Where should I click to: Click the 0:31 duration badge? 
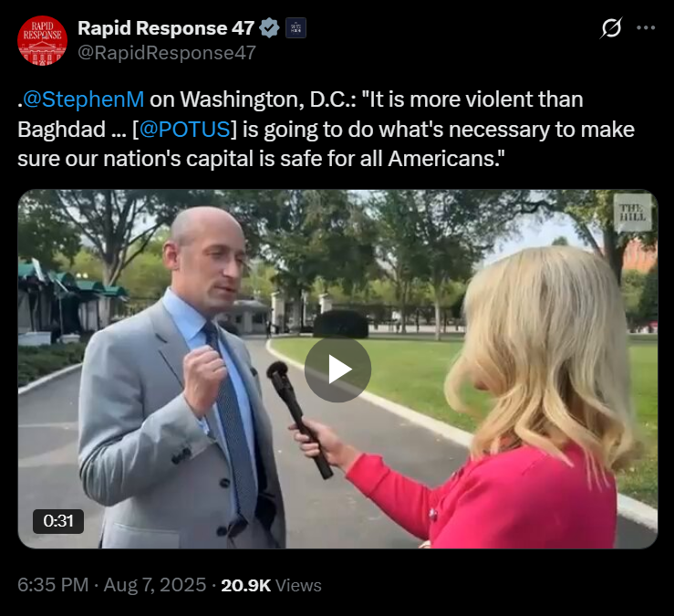[58, 521]
